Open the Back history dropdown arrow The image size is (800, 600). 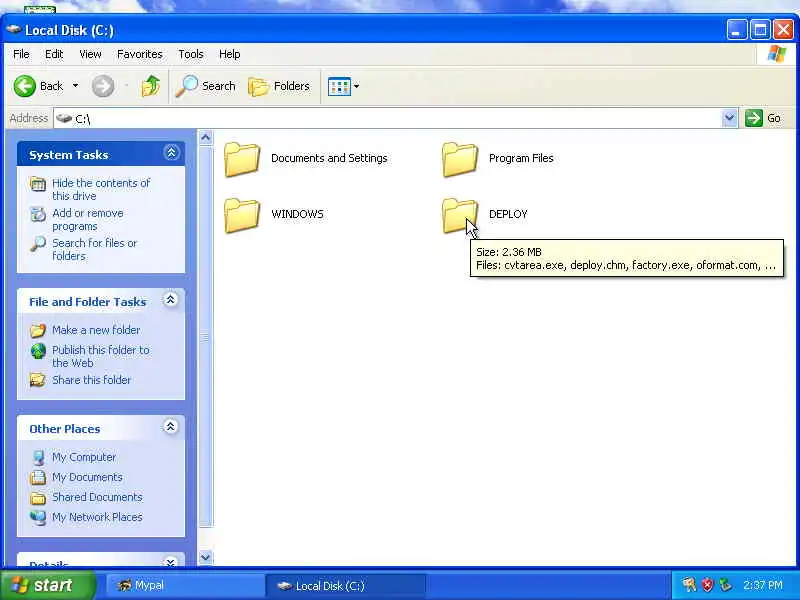tap(76, 86)
